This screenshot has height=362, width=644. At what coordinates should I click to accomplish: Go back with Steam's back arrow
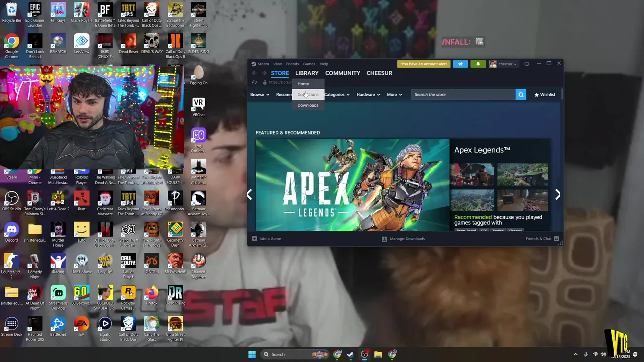pyautogui.click(x=254, y=73)
